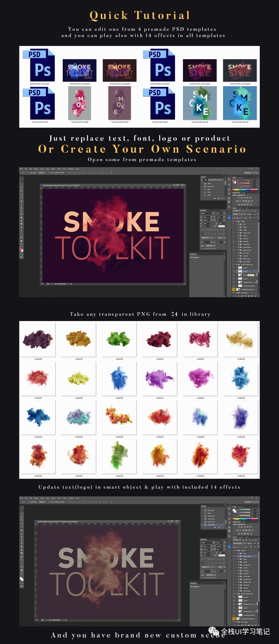This screenshot has height=644, width=279.
Task: Click Color Balance adjustment icon in lower Photoshop
Action: [x=240, y=530]
